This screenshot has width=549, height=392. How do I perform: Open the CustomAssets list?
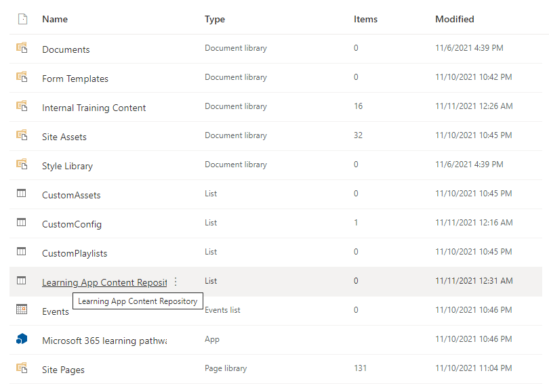[x=71, y=195]
